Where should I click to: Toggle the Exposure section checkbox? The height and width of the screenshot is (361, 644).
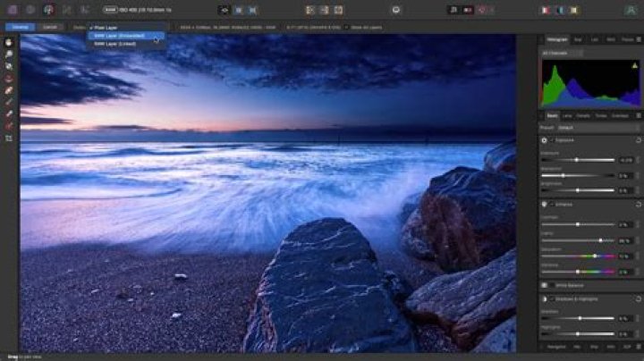click(x=552, y=140)
